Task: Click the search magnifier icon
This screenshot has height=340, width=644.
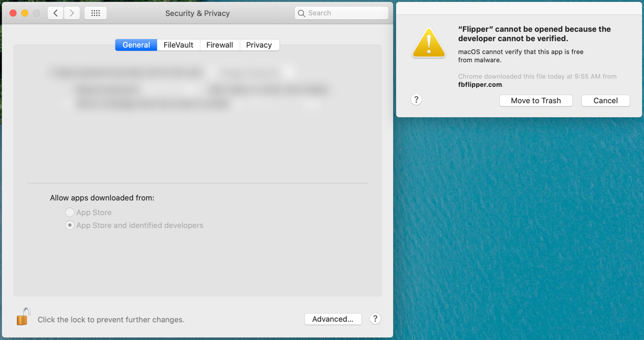Action: pyautogui.click(x=301, y=13)
